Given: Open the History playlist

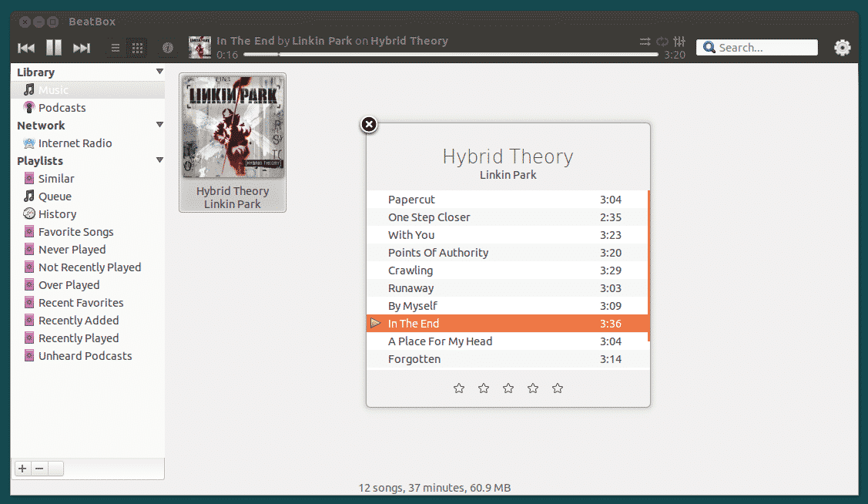Looking at the screenshot, I should [88, 213].
